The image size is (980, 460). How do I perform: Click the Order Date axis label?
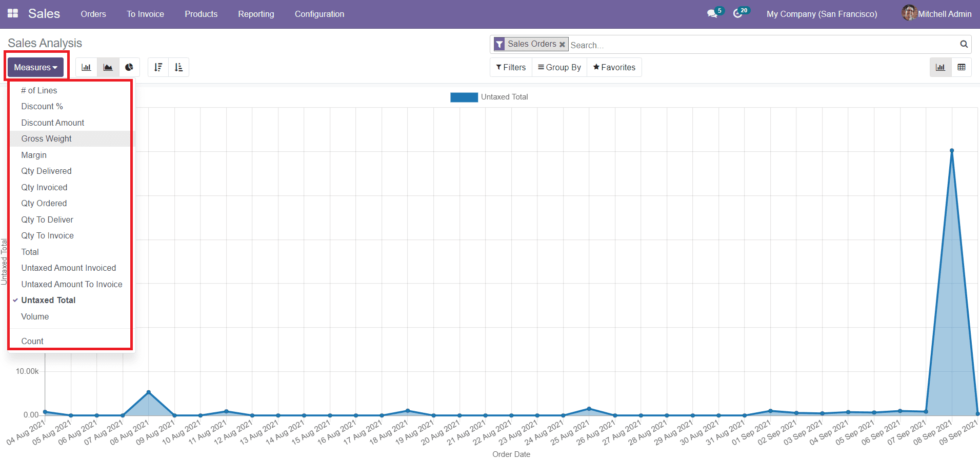point(511,454)
